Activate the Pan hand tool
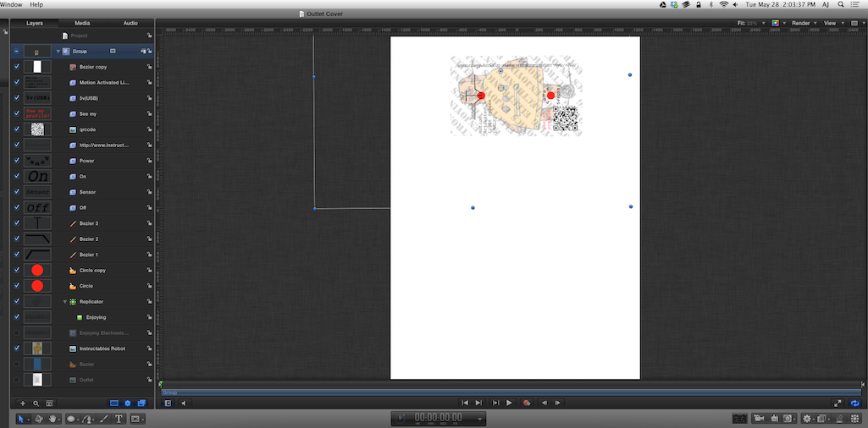Viewport: 868px width, 428px height. (53, 419)
